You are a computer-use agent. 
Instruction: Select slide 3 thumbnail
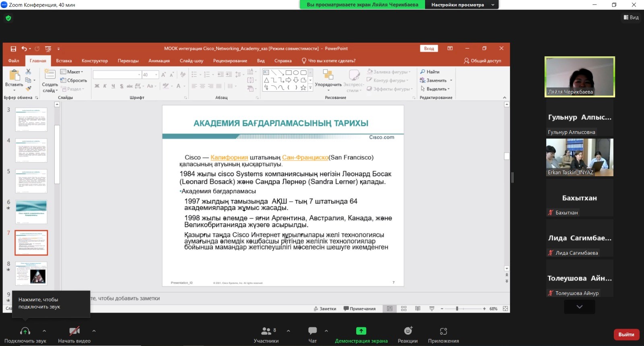[31, 119]
